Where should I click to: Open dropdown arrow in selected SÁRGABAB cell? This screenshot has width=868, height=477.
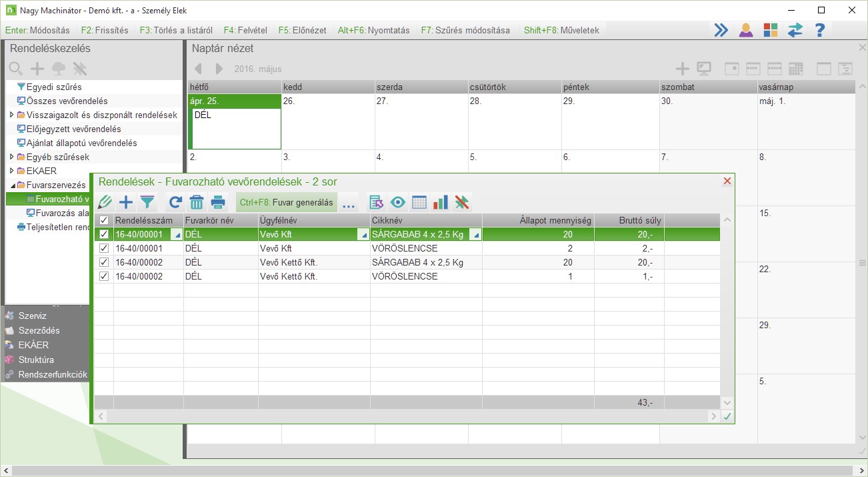pos(476,235)
